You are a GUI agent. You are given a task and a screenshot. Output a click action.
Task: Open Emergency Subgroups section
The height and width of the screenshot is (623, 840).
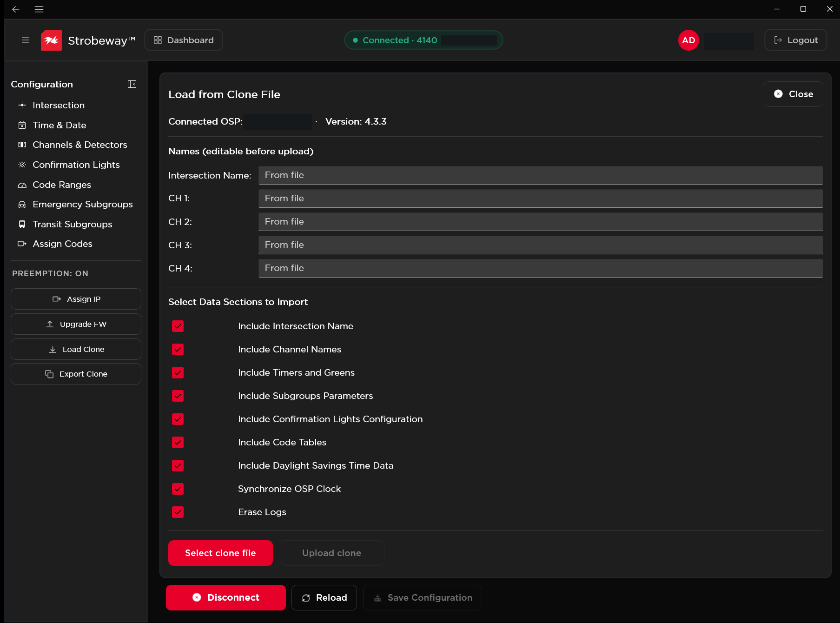tap(83, 204)
